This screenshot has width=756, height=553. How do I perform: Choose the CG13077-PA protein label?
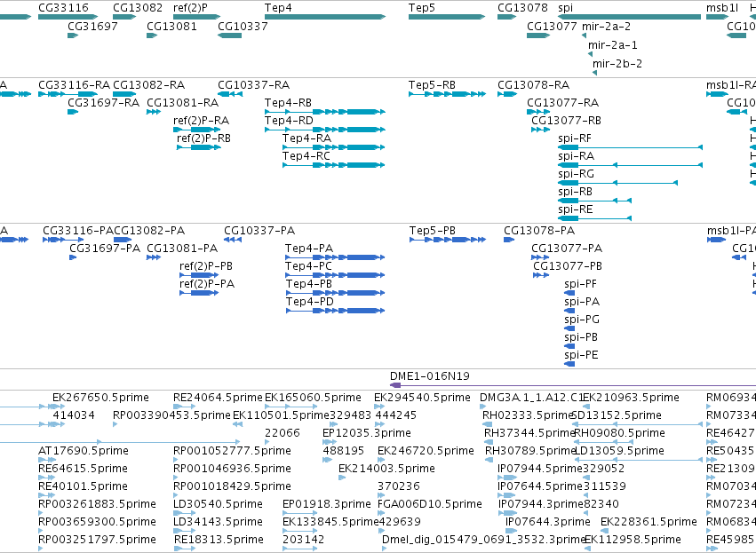coord(567,249)
